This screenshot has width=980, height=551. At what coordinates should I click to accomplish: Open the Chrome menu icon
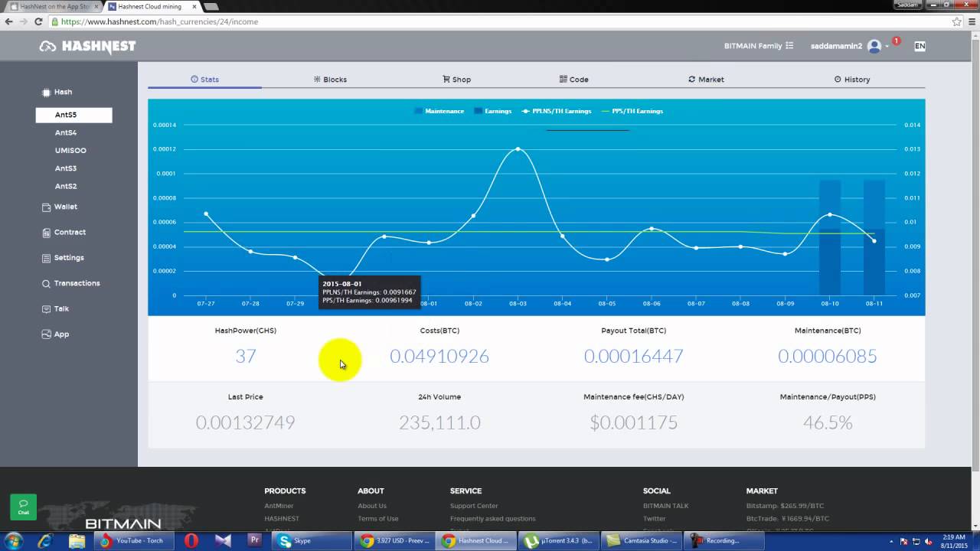[x=972, y=21]
